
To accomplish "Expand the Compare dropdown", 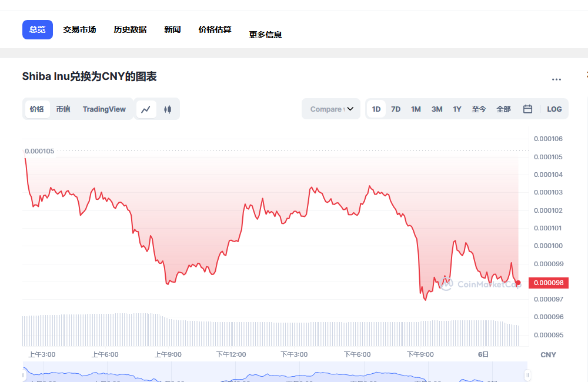I will (x=331, y=109).
